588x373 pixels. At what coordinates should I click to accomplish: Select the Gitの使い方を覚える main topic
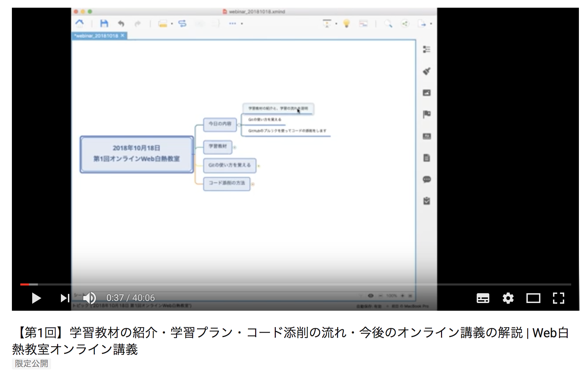[x=230, y=165]
